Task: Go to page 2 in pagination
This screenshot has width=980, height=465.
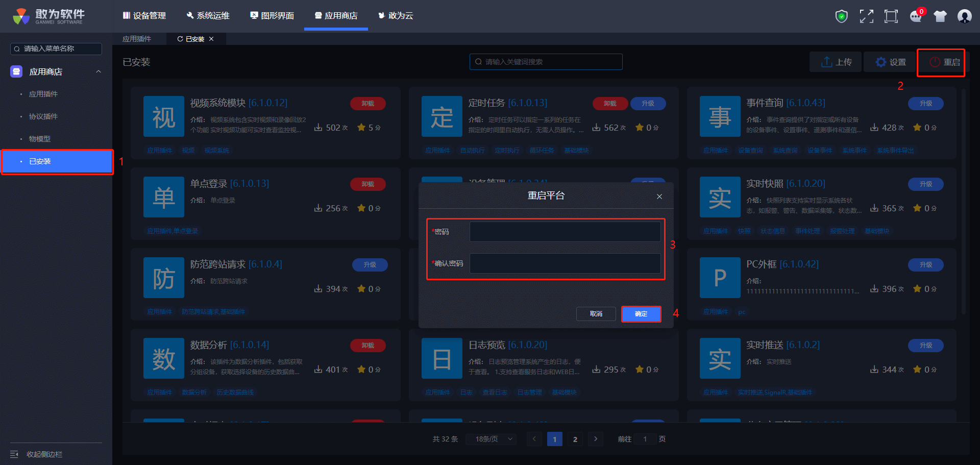Action: (575, 439)
